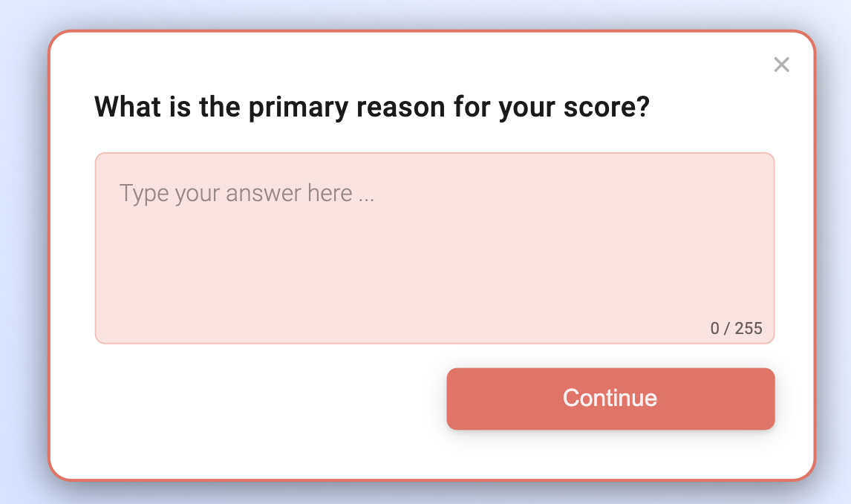Screen dimensions: 851x504
Task: Advance the survey using Continue
Action: pos(610,399)
